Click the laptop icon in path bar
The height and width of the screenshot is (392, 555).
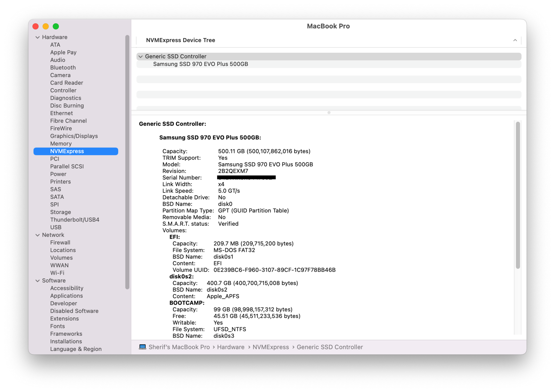[x=142, y=347]
